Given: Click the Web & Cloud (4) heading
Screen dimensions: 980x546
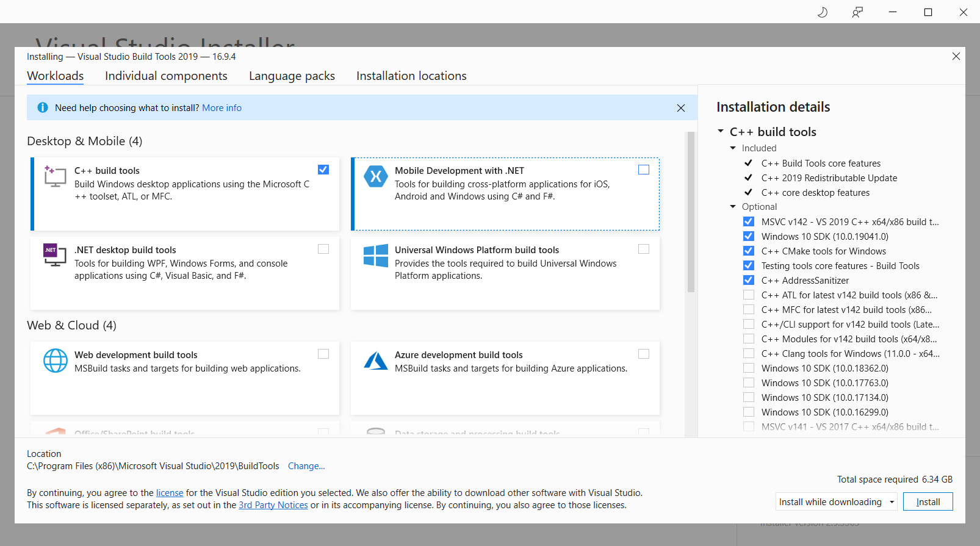Looking at the screenshot, I should click(71, 325).
